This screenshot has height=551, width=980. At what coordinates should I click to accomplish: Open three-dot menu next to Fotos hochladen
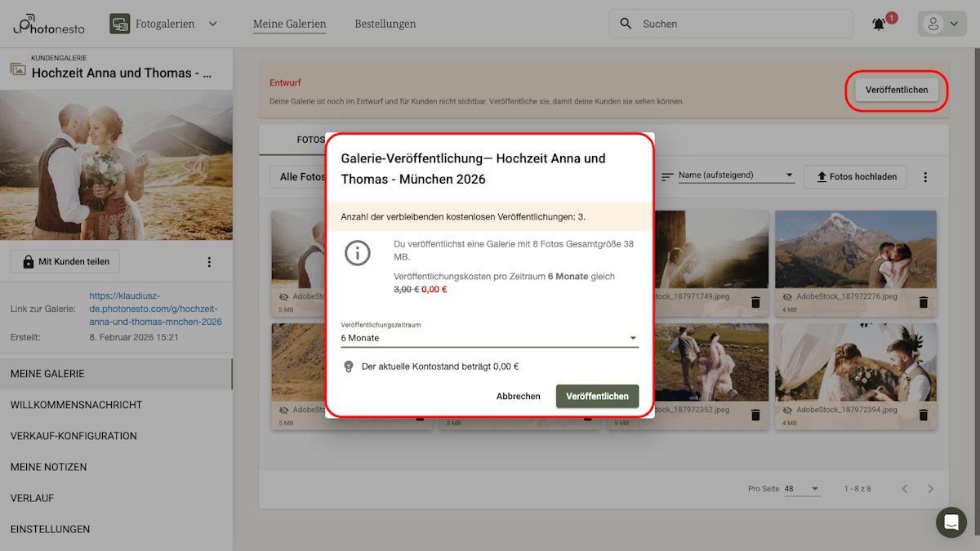925,177
